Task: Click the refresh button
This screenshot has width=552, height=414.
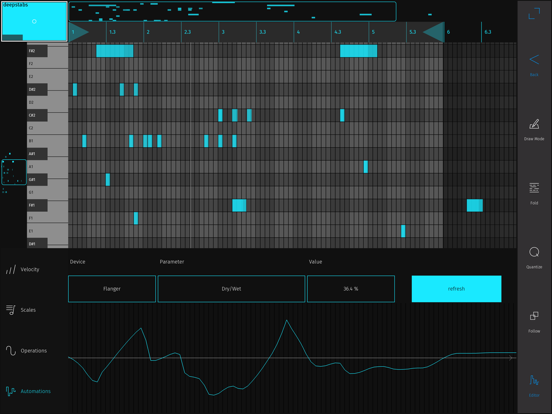Action: 457,289
